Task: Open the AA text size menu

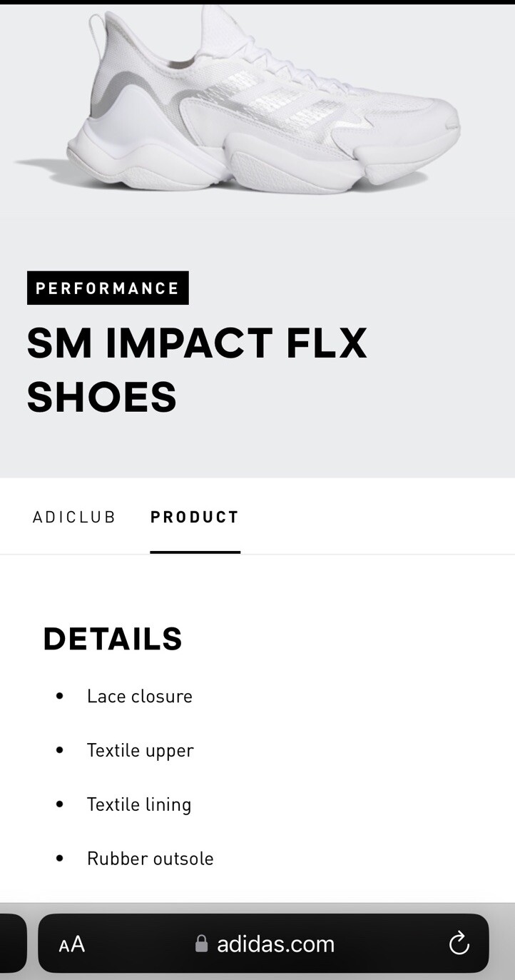Action: 72,944
